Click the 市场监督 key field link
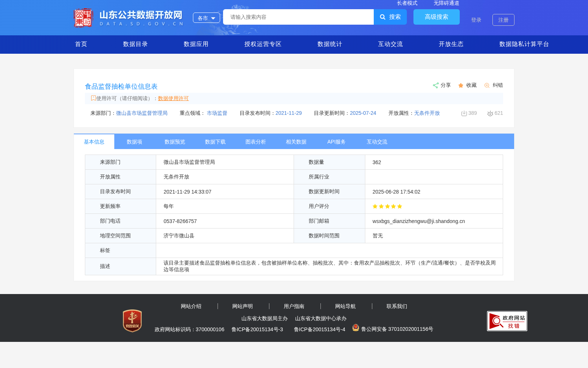 click(217, 113)
